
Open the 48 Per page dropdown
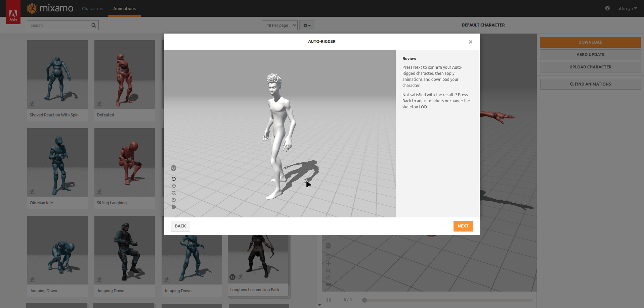tap(280, 25)
